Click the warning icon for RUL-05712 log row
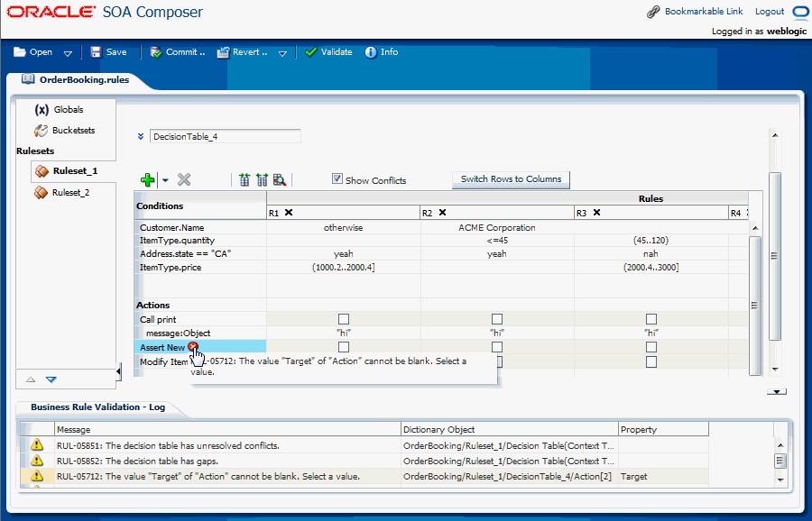The image size is (812, 521). (x=37, y=476)
